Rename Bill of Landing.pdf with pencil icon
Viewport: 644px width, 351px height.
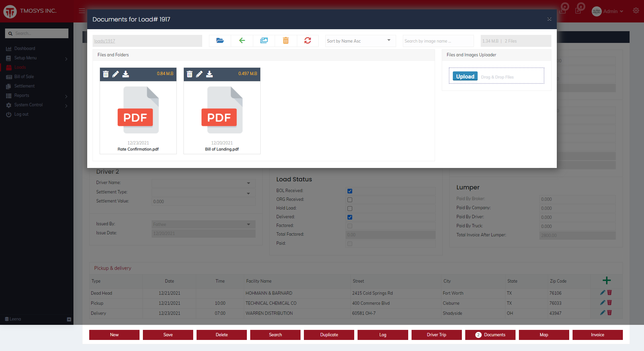point(199,74)
